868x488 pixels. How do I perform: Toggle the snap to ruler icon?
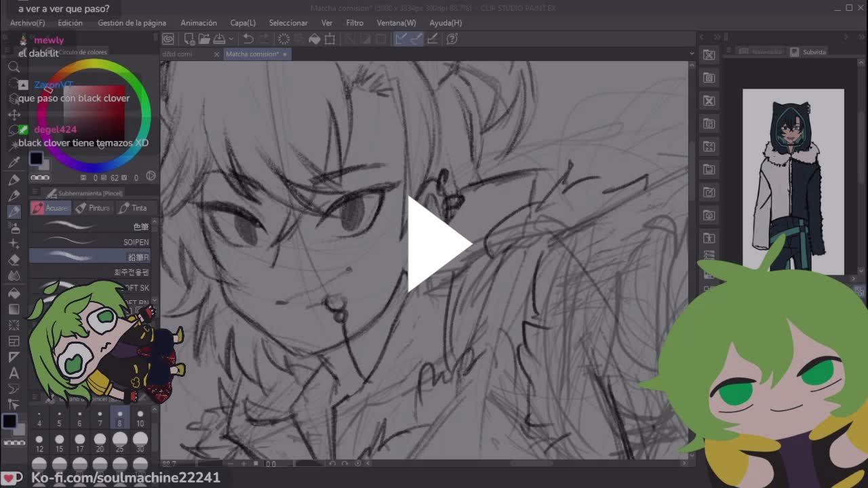pyautogui.click(x=401, y=39)
